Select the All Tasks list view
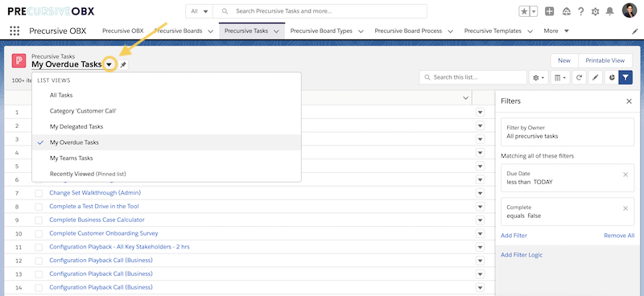Screen dimensions: 644x296 167,95
